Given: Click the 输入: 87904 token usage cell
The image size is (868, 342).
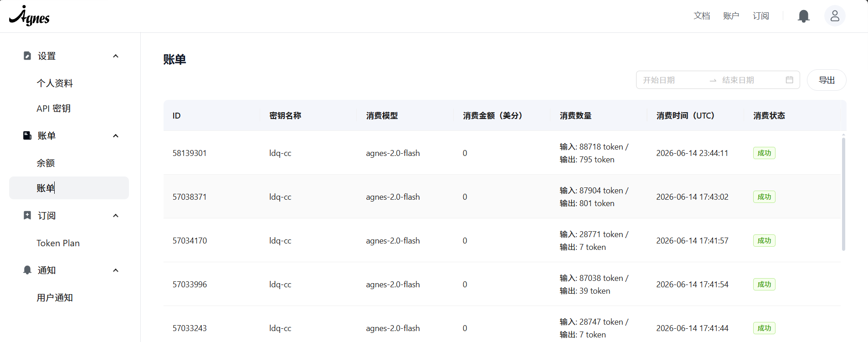Looking at the screenshot, I should [x=594, y=197].
